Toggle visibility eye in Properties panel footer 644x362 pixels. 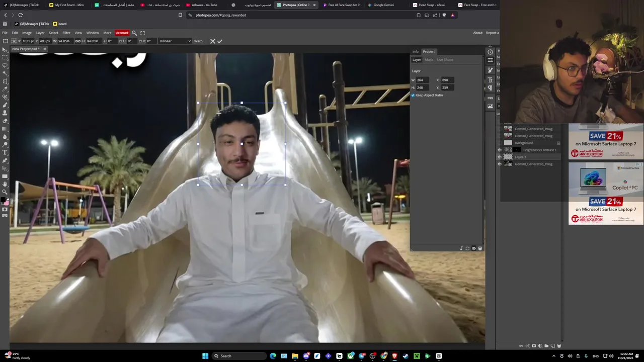point(473,248)
